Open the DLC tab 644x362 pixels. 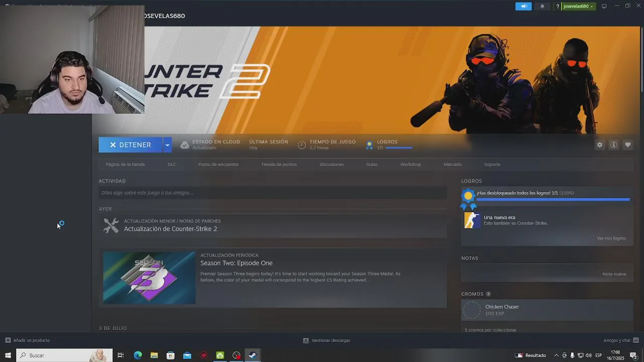172,164
